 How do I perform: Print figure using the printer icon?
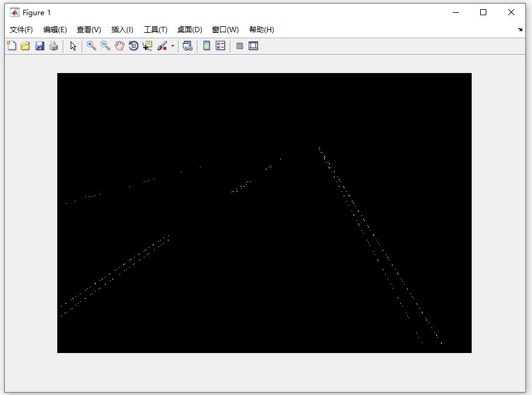[x=54, y=46]
